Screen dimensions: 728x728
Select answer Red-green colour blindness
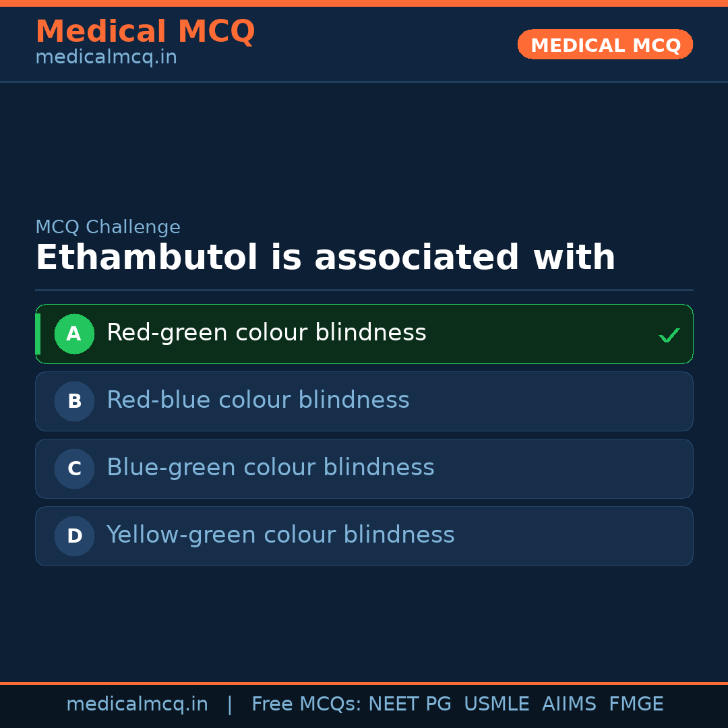click(x=266, y=333)
